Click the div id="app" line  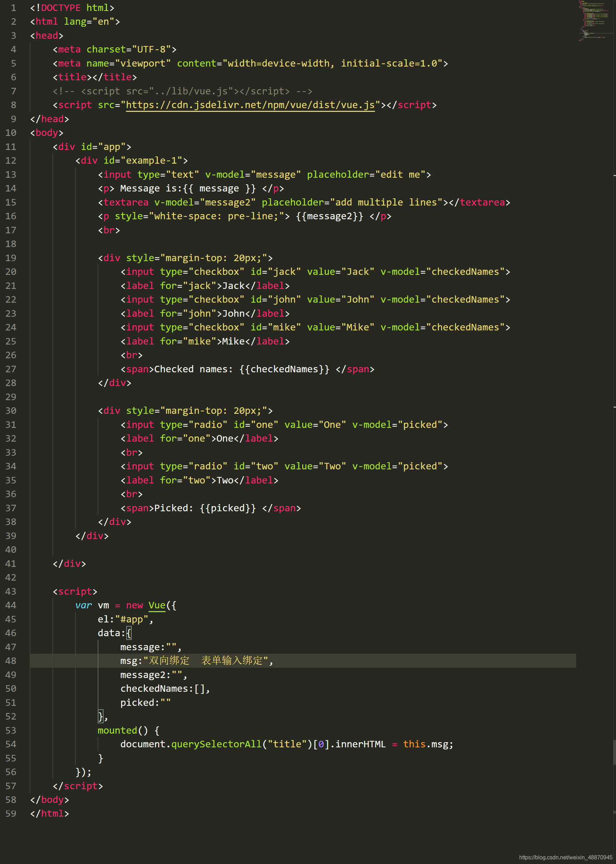point(92,147)
